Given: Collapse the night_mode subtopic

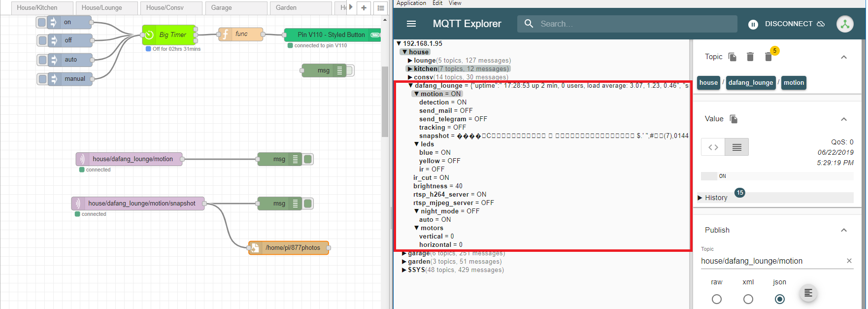Looking at the screenshot, I should click(417, 211).
